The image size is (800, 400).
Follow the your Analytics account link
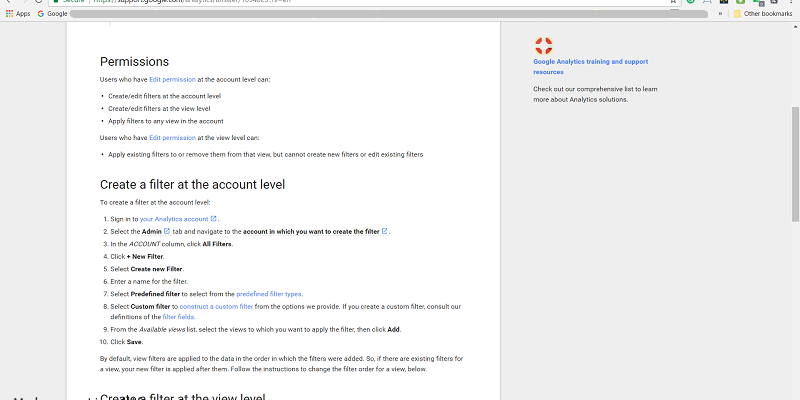point(174,219)
